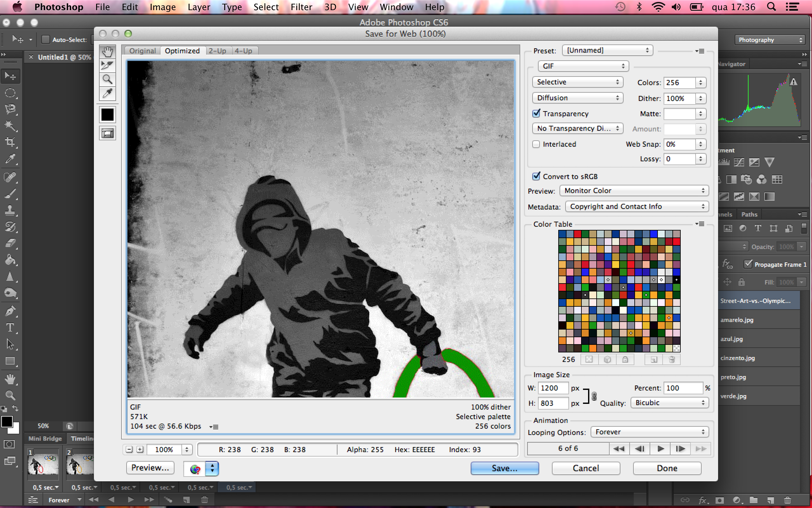Select the Slice Select tool in Save for Web
812x508 pixels.
coord(108,65)
